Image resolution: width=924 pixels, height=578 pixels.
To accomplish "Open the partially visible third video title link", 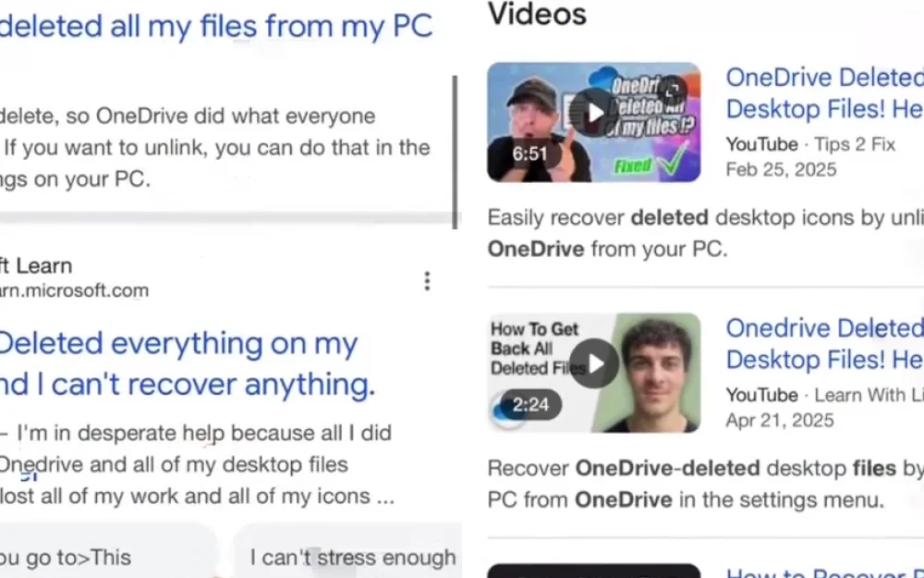I will 824,572.
